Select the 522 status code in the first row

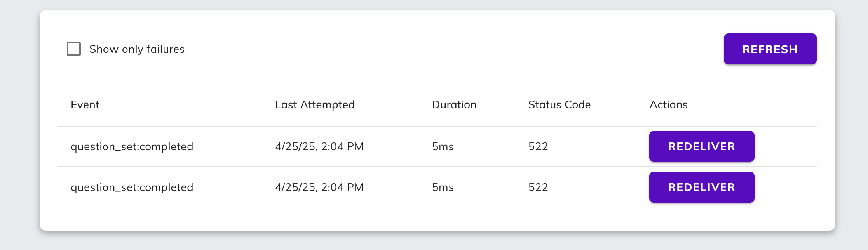pyautogui.click(x=538, y=147)
